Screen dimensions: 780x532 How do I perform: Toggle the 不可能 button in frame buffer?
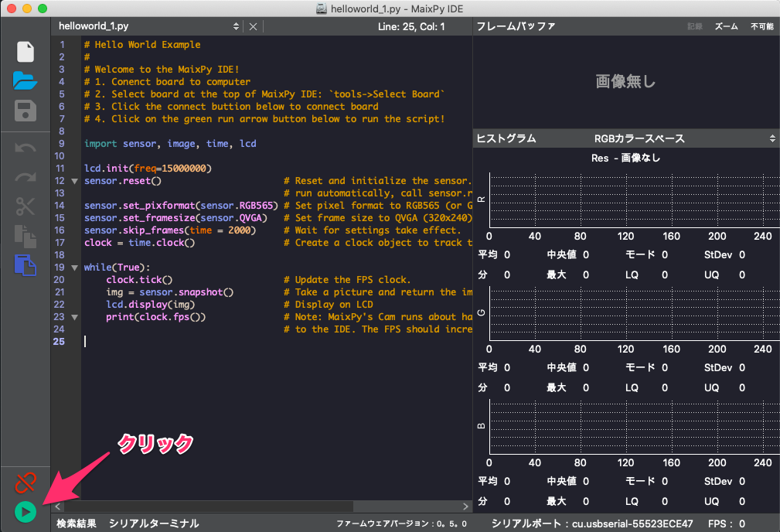coord(761,26)
